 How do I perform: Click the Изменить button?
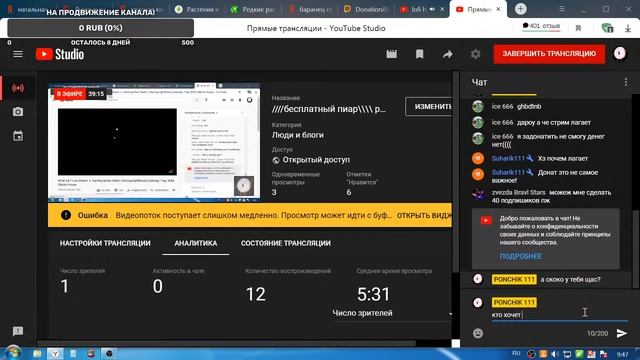(429, 107)
